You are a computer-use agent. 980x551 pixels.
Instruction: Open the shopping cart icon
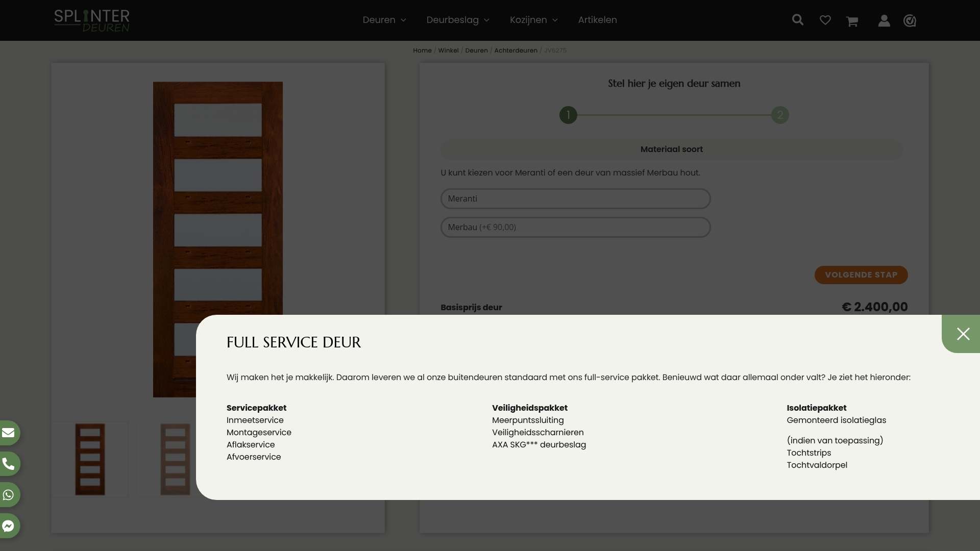[852, 21]
